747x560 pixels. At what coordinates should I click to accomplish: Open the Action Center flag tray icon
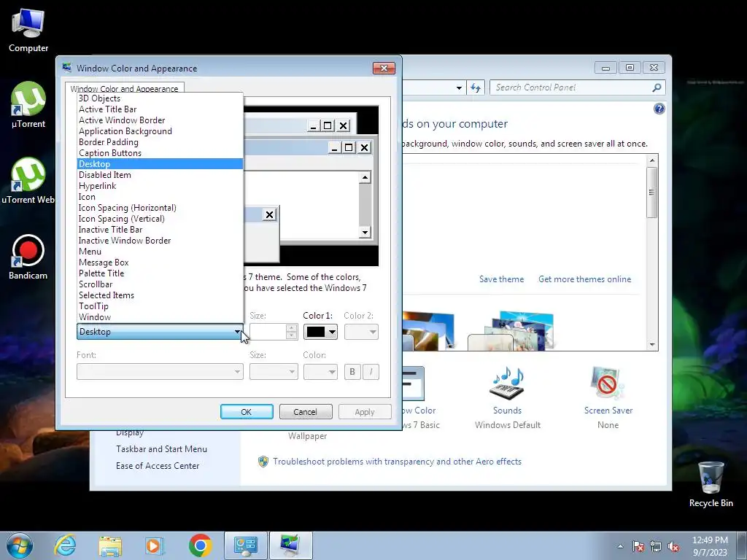[x=638, y=546]
